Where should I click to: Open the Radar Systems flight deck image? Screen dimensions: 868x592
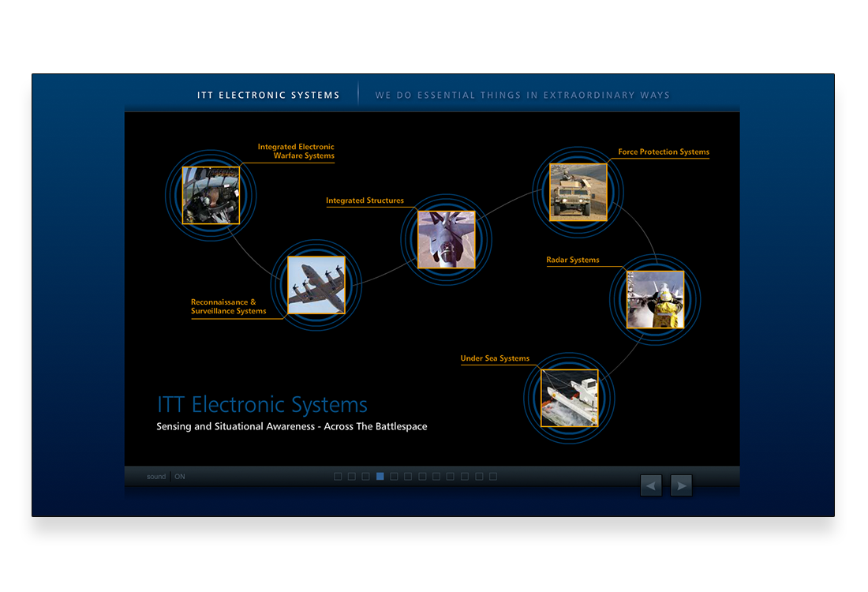(655, 300)
